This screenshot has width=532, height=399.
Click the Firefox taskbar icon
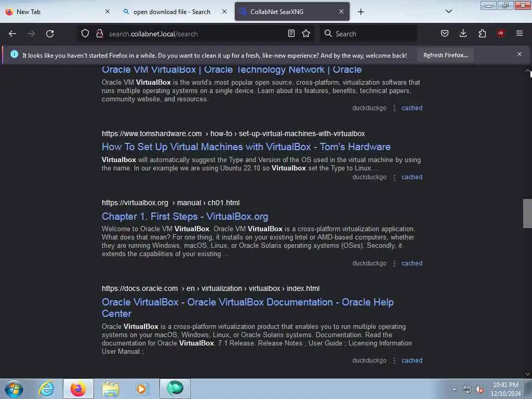pyautogui.click(x=78, y=389)
